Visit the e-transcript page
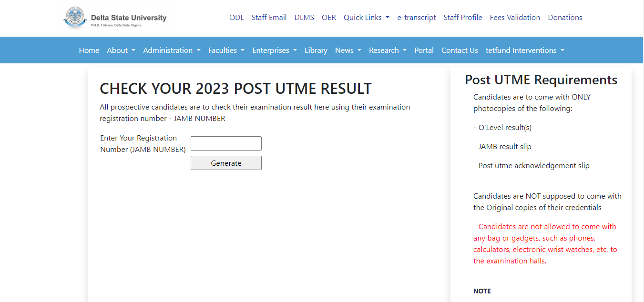 (x=416, y=17)
